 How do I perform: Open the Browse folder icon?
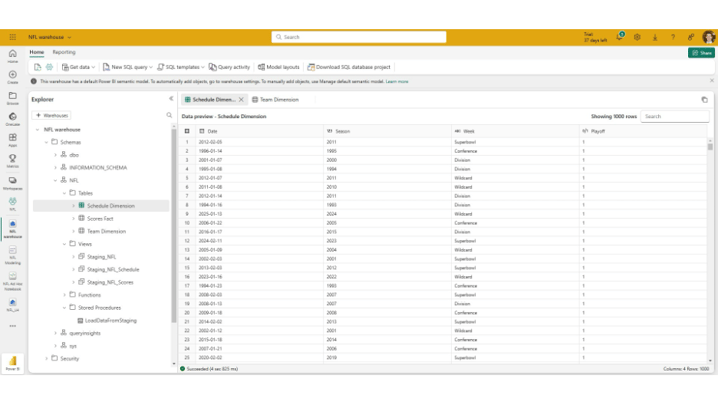point(13,98)
